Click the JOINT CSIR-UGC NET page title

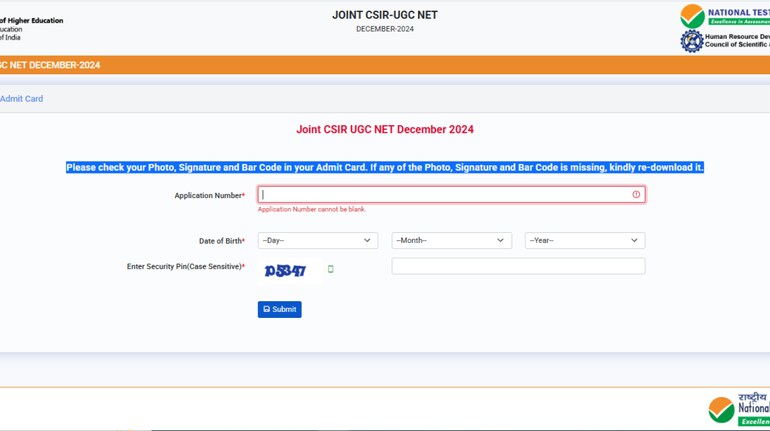pos(384,15)
